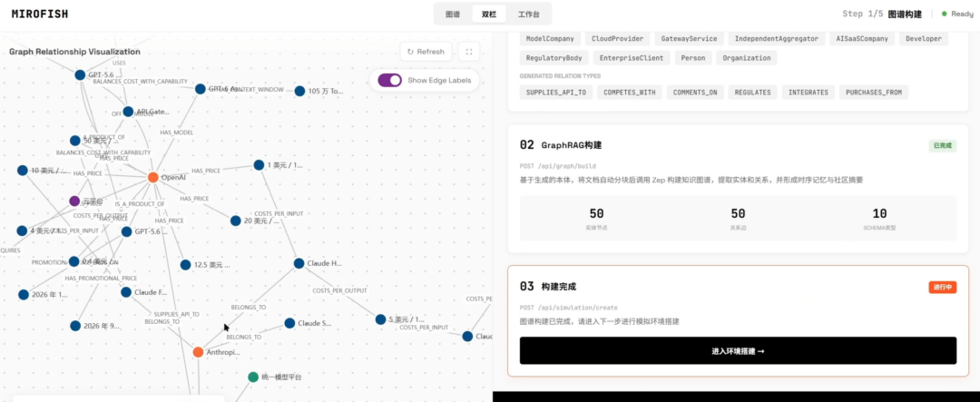Select the Organization entity tag
The height and width of the screenshot is (402, 980).
[747, 58]
